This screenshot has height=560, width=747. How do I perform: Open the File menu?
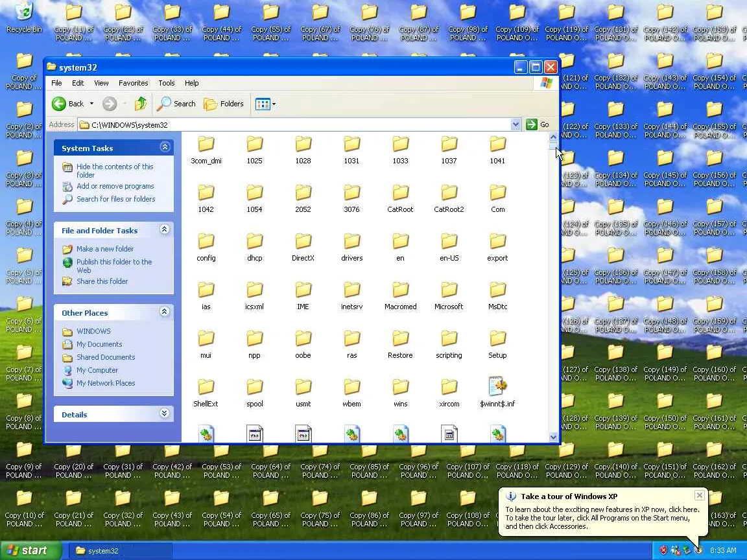pyautogui.click(x=56, y=83)
